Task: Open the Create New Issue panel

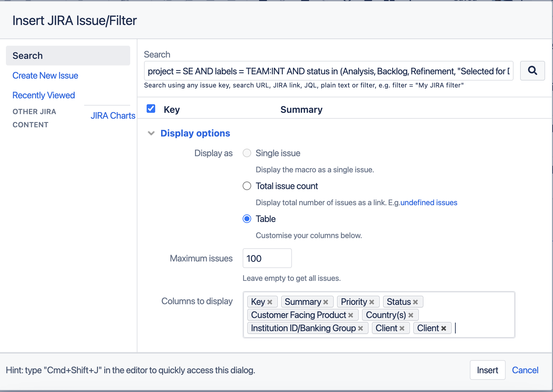Action: point(45,75)
